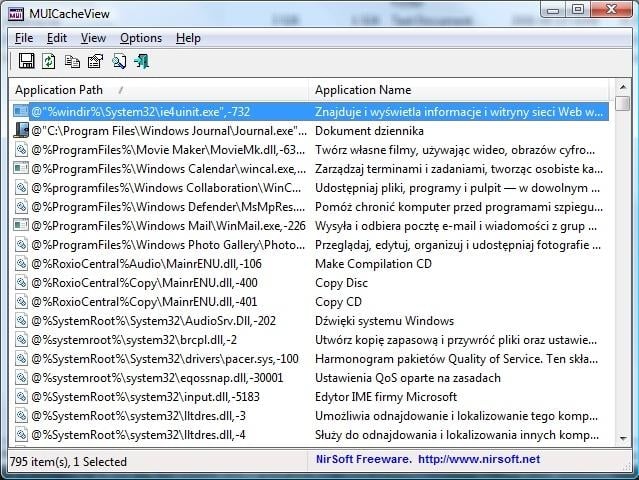Click the icon of the lltdres.dll,-3 row
Image resolution: width=639 pixels, height=480 pixels.
21,416
